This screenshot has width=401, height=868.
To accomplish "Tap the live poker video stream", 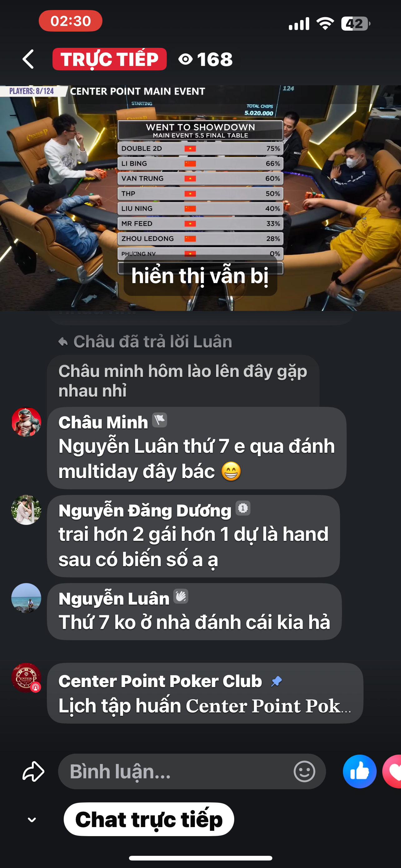I will (x=200, y=198).
